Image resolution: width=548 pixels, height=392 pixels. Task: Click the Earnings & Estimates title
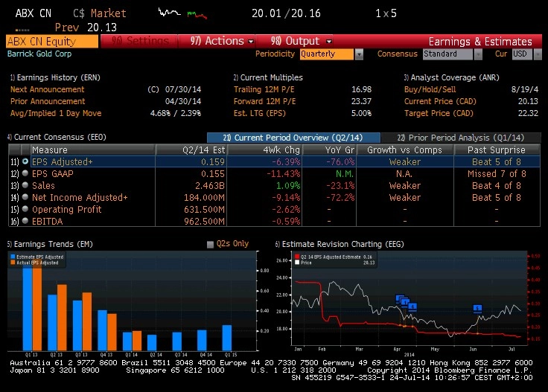click(480, 42)
